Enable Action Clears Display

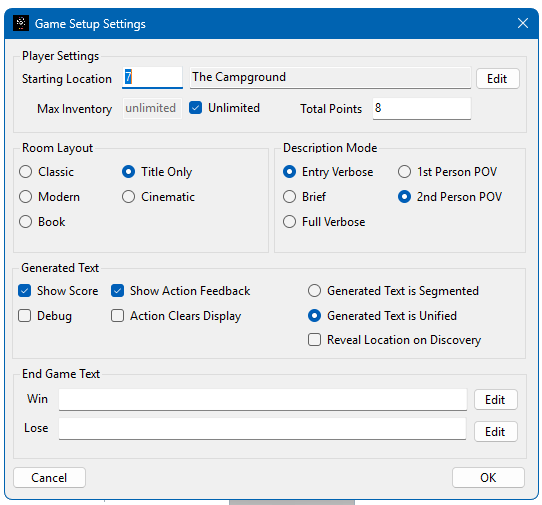(x=118, y=316)
